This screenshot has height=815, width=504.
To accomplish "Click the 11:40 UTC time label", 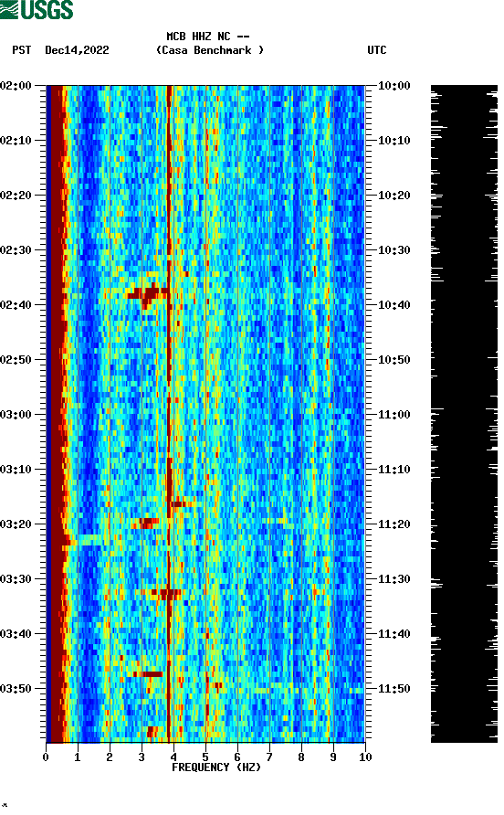I will 394,633.
